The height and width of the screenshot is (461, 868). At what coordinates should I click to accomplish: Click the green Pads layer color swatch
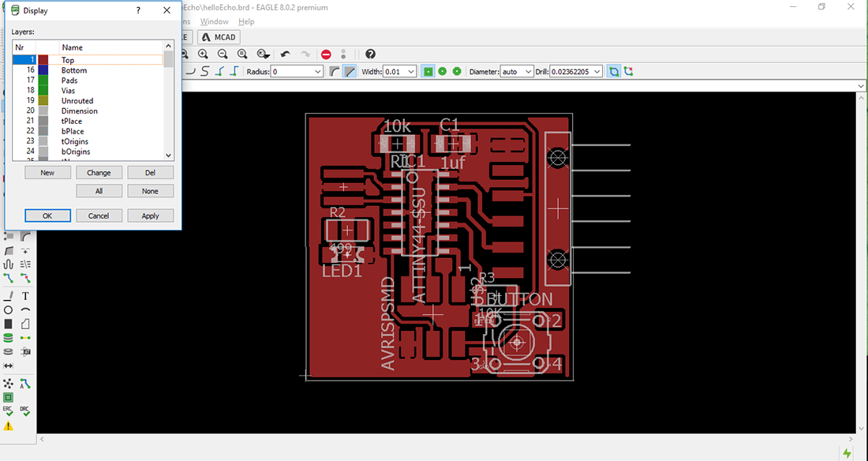[43, 81]
